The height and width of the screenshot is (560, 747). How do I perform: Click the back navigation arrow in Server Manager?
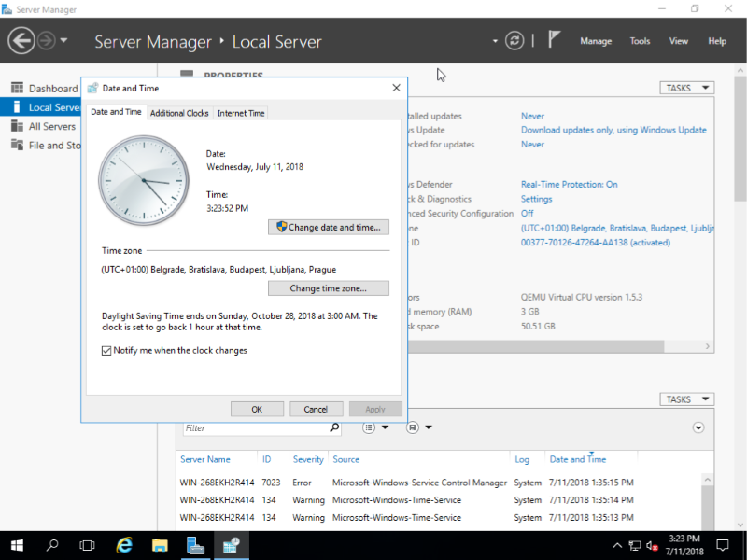coord(21,40)
